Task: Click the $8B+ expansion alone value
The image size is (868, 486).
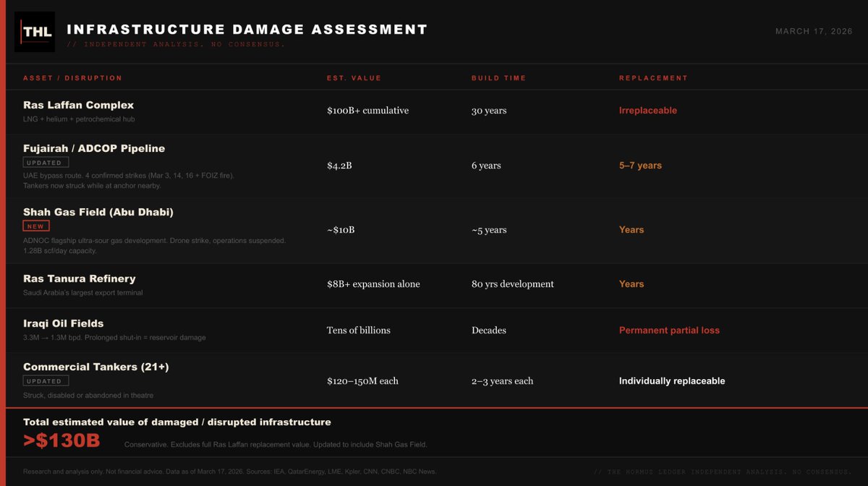Action: [x=373, y=284]
